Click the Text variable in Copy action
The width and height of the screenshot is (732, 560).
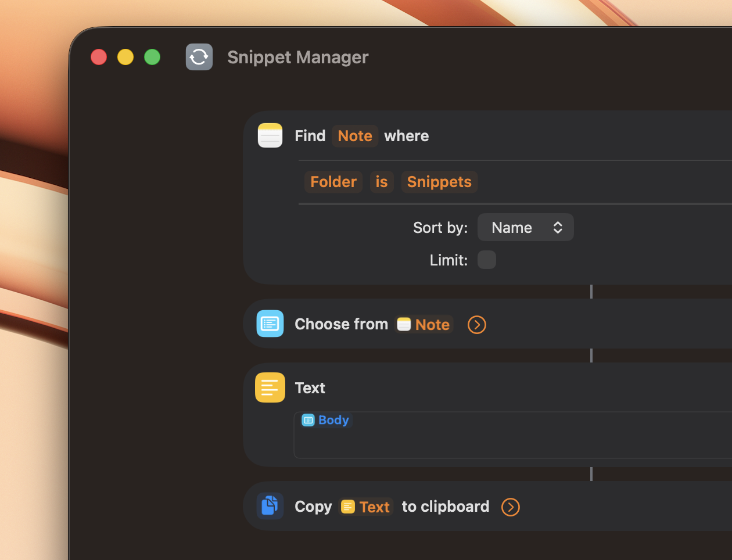click(x=366, y=507)
